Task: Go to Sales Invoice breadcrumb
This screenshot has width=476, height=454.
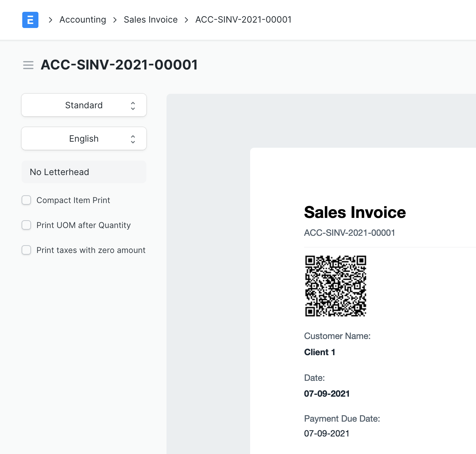Action: pyautogui.click(x=151, y=20)
